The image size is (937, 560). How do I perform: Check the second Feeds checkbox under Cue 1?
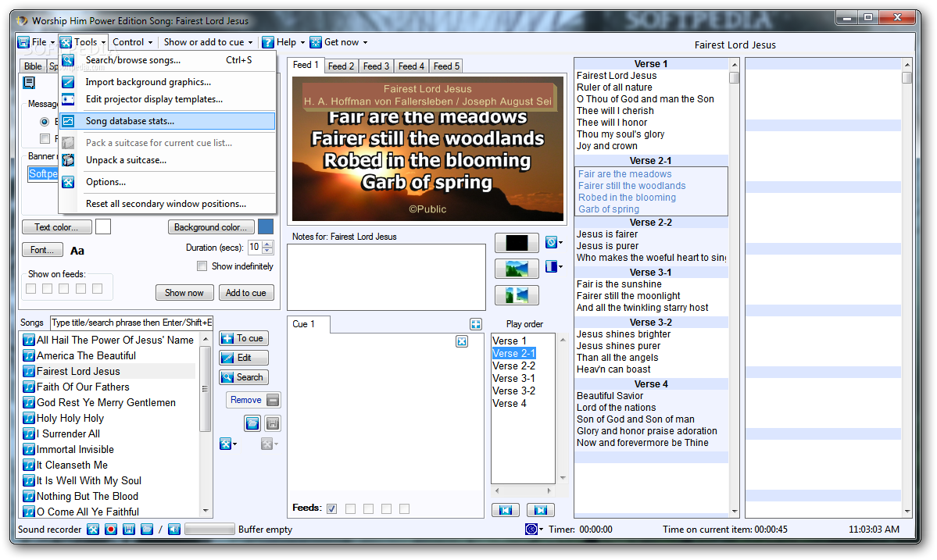coord(351,508)
